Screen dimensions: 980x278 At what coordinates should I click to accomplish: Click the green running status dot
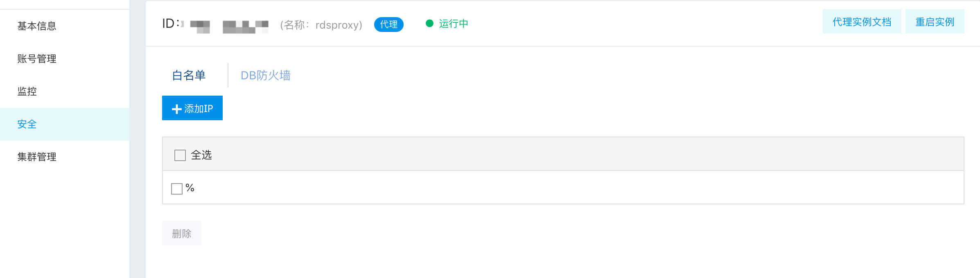pyautogui.click(x=429, y=23)
